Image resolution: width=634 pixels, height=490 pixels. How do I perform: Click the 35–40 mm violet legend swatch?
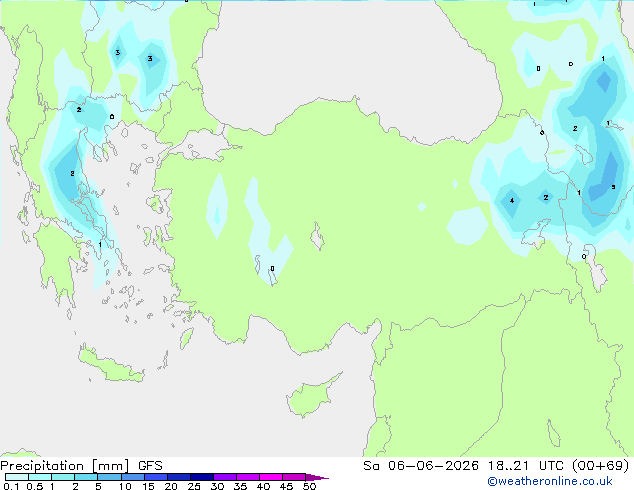[248, 477]
